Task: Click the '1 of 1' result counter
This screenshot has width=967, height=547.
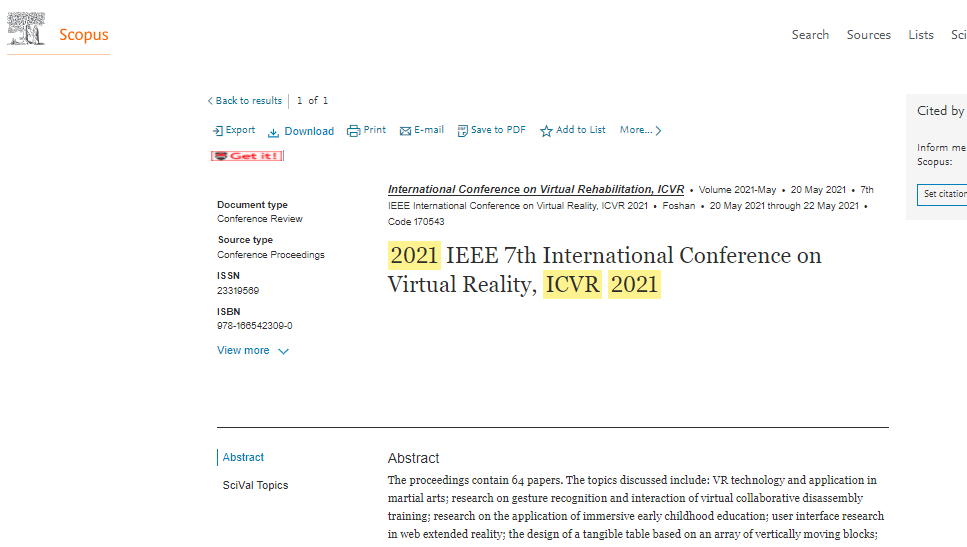Action: click(x=312, y=101)
